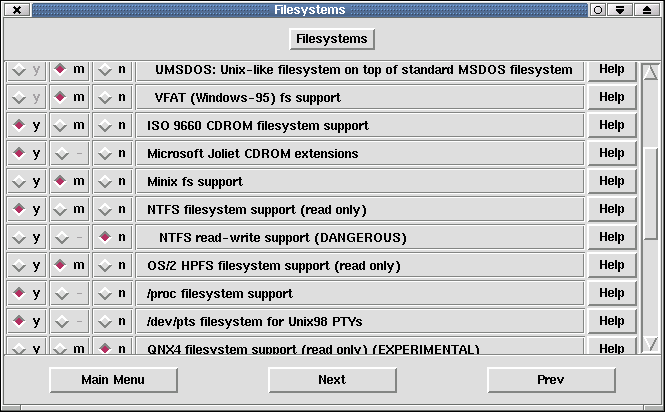Image resolution: width=665 pixels, height=412 pixels.
Task: Click the scrollbar up arrow
Action: click(x=651, y=72)
